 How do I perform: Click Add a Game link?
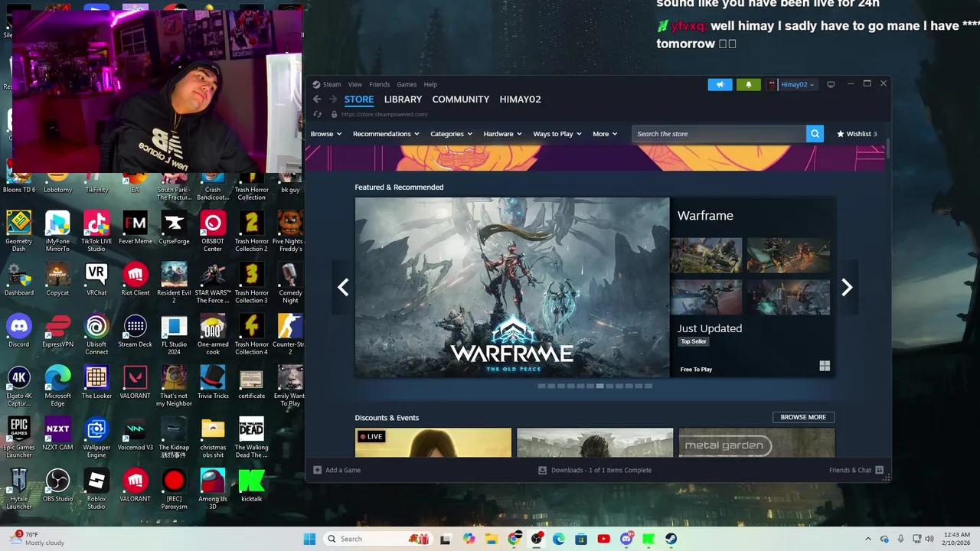click(x=343, y=470)
